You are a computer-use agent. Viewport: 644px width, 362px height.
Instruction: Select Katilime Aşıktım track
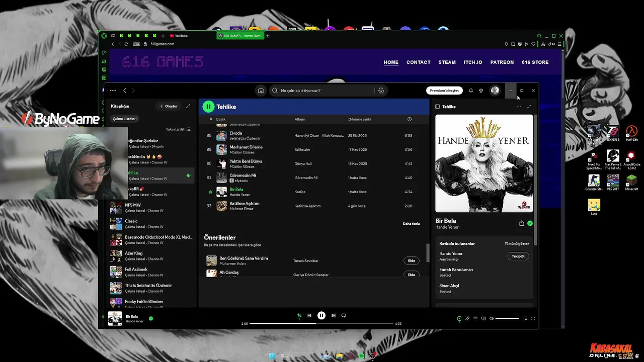pos(313,206)
